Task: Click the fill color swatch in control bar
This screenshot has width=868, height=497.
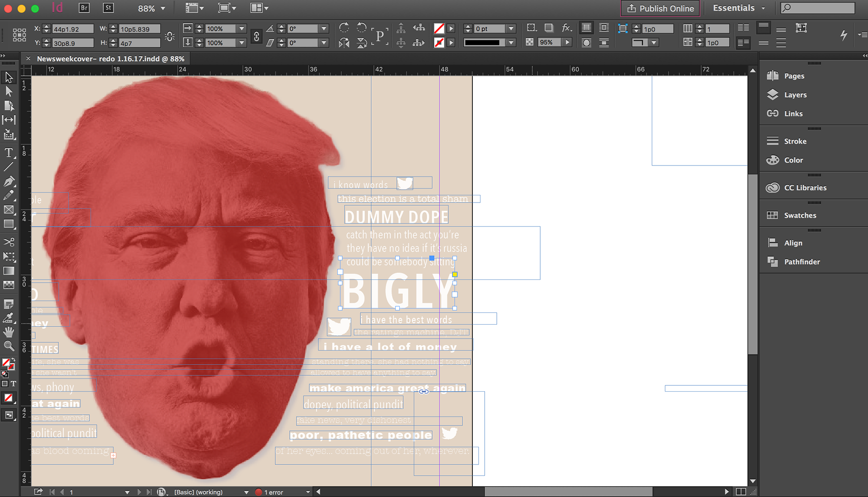Action: (439, 28)
